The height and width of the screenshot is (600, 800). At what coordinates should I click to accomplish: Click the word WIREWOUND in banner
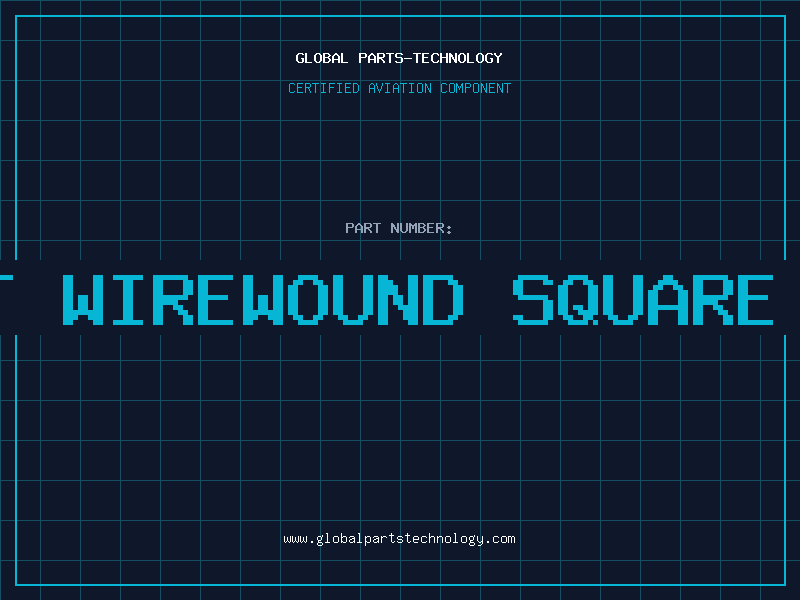[x=263, y=299]
